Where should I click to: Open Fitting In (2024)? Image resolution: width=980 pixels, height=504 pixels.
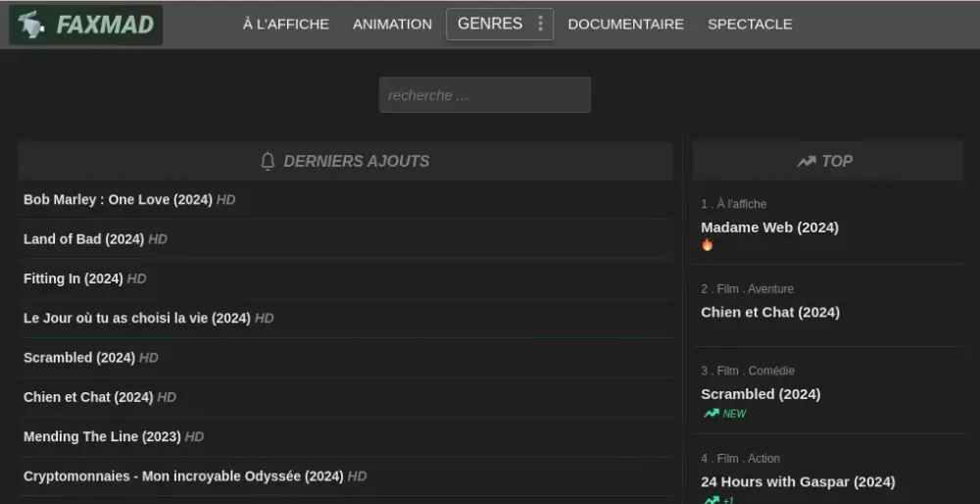pyautogui.click(x=73, y=278)
